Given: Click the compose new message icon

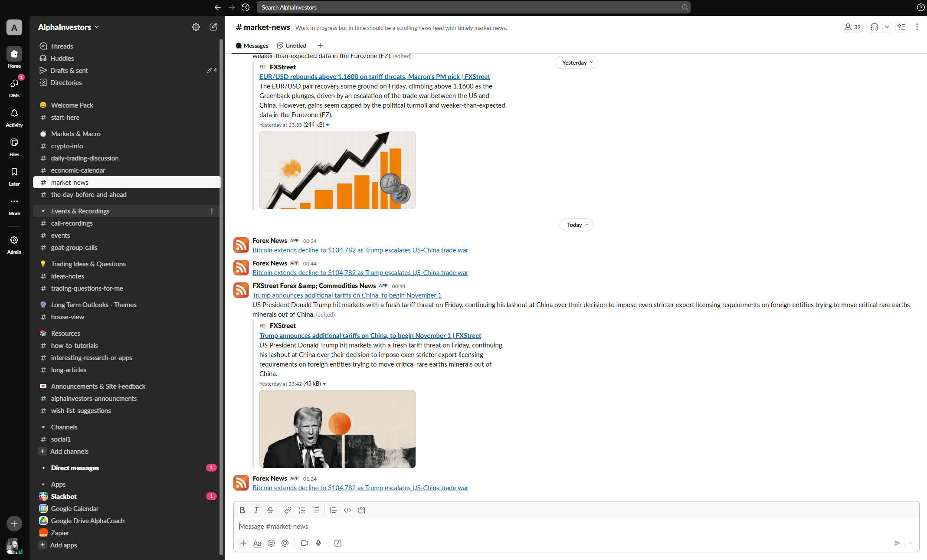Looking at the screenshot, I should click(x=213, y=27).
